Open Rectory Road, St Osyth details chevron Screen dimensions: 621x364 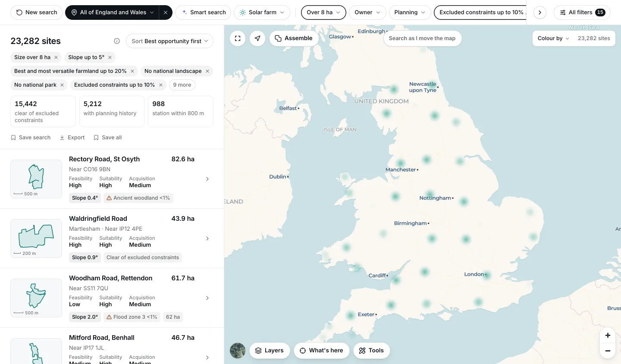(207, 179)
